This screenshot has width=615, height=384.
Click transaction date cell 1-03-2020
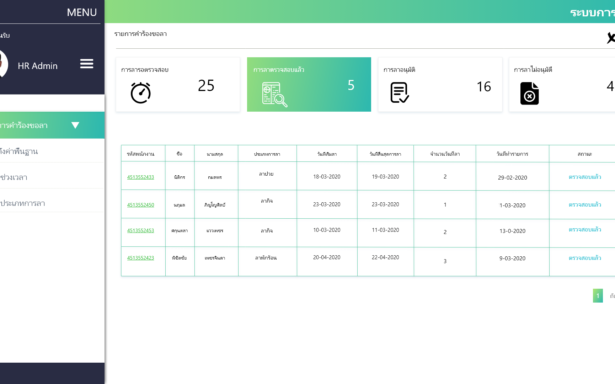512,205
